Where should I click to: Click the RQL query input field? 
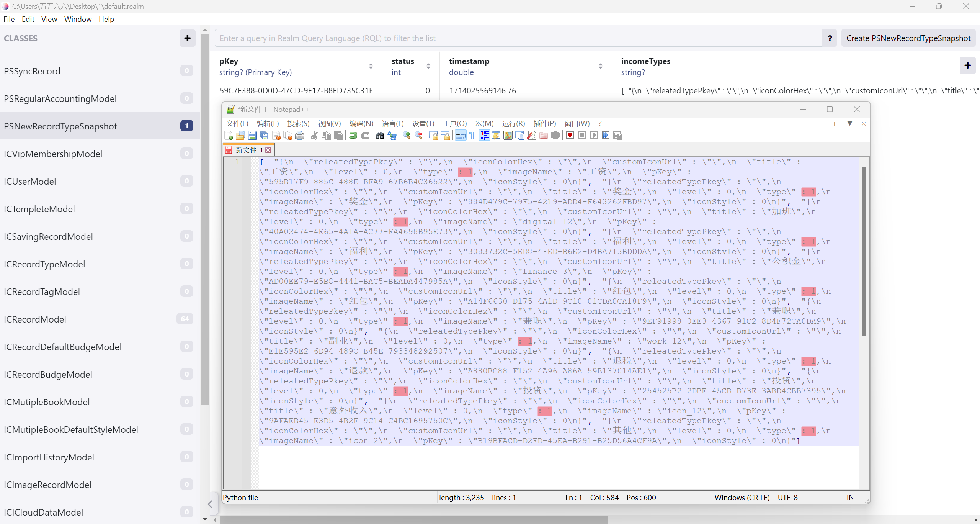(x=518, y=38)
